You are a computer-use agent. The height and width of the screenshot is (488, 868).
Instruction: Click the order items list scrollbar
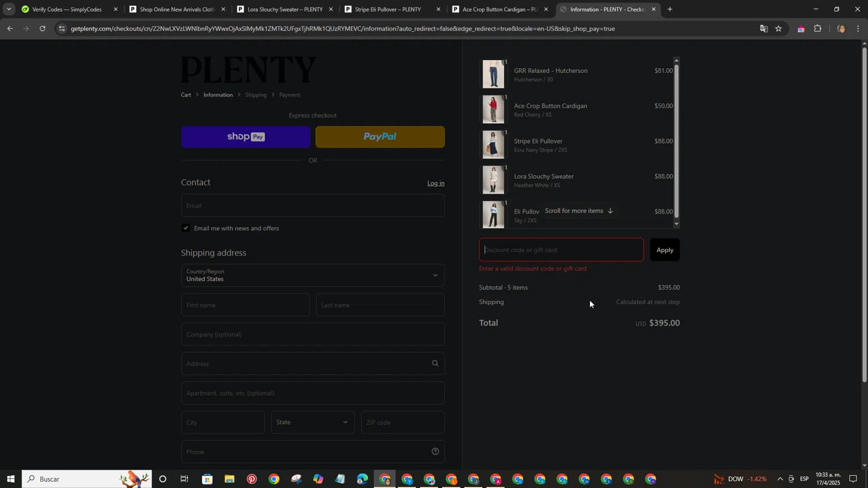(x=676, y=141)
